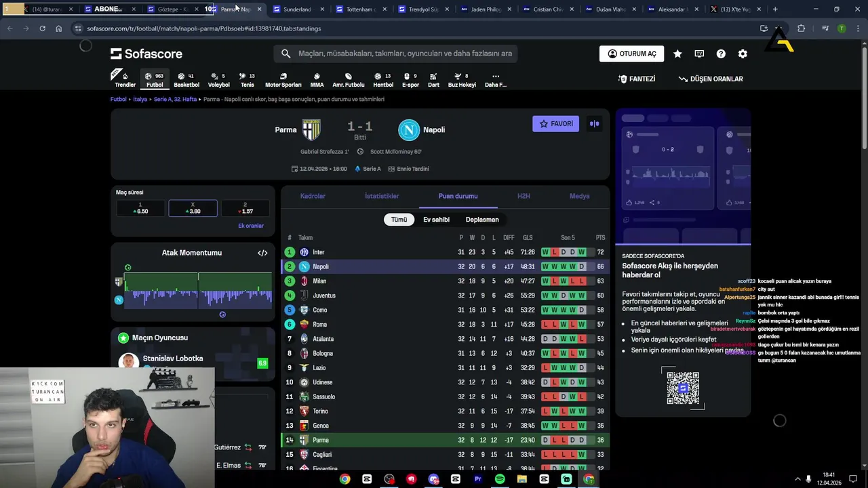Open Spotify from the taskbar
The height and width of the screenshot is (488, 868).
pyautogui.click(x=500, y=479)
